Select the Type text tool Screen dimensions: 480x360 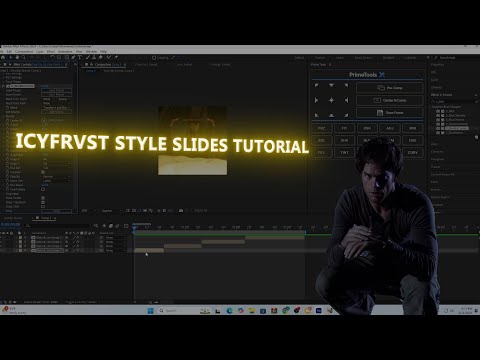click(80, 57)
